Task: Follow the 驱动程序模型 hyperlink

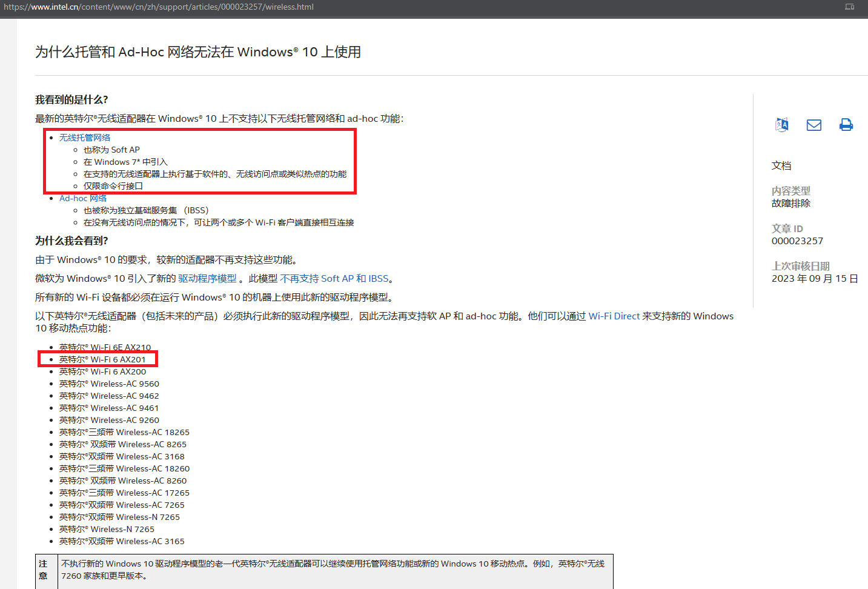Action: tap(207, 278)
